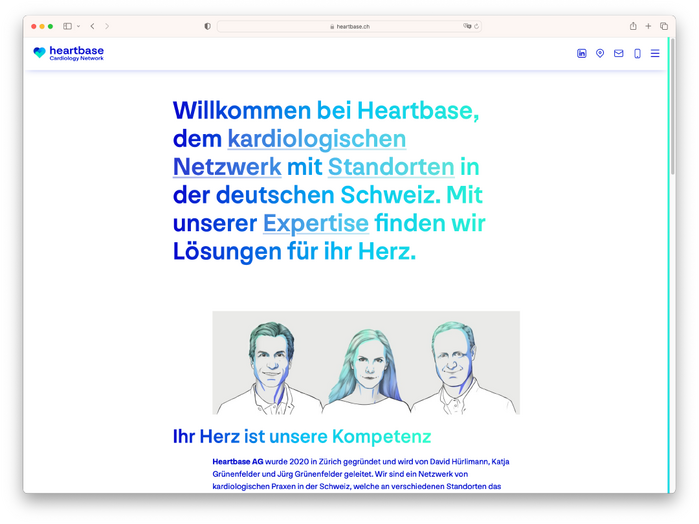Click heading 'Ihr Herz ist unsere Kompetenz'
Screen dimensions: 699x524
pyautogui.click(x=302, y=436)
